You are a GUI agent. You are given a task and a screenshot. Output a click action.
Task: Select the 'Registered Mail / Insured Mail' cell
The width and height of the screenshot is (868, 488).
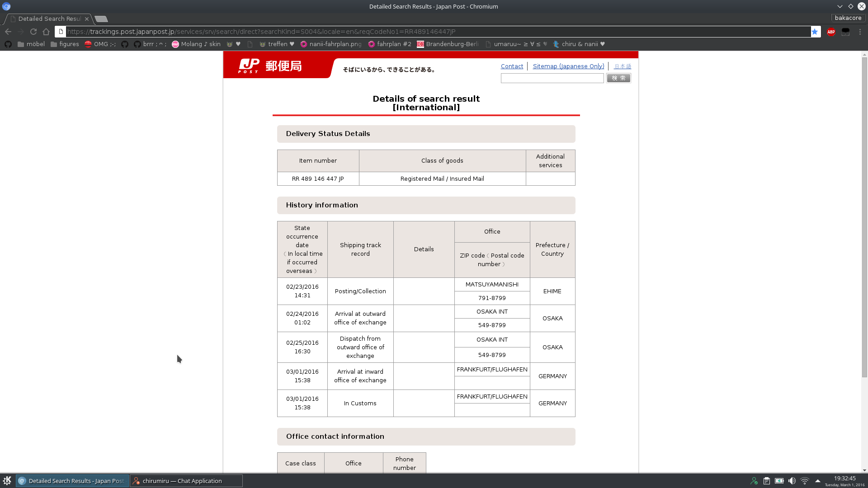click(442, 179)
